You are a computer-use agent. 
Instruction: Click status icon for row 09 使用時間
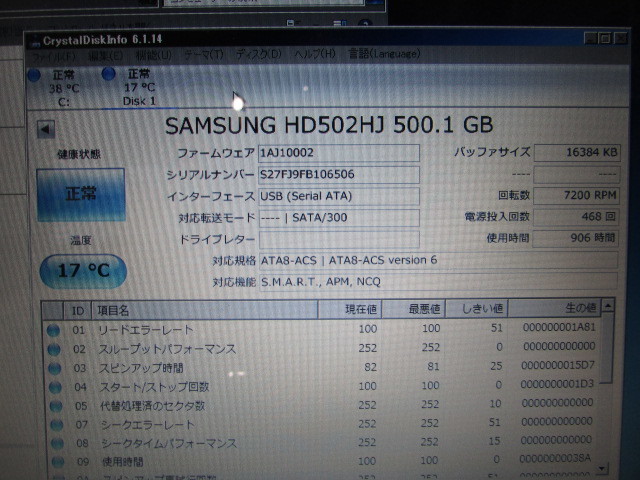(x=58, y=462)
